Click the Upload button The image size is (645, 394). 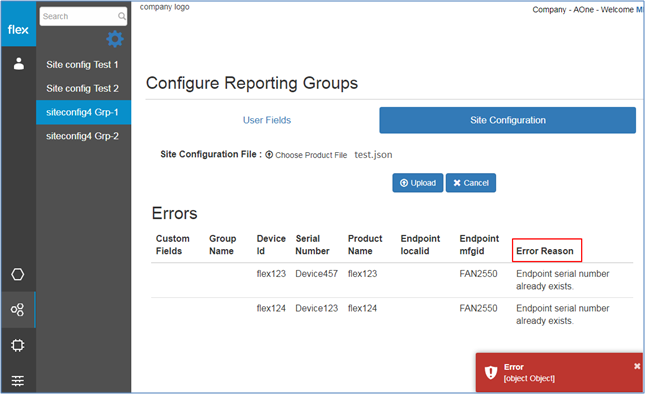coord(418,183)
